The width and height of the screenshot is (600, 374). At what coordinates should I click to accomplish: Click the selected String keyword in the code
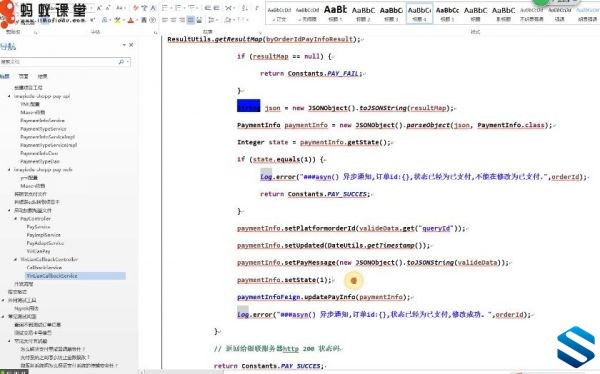tap(249, 106)
